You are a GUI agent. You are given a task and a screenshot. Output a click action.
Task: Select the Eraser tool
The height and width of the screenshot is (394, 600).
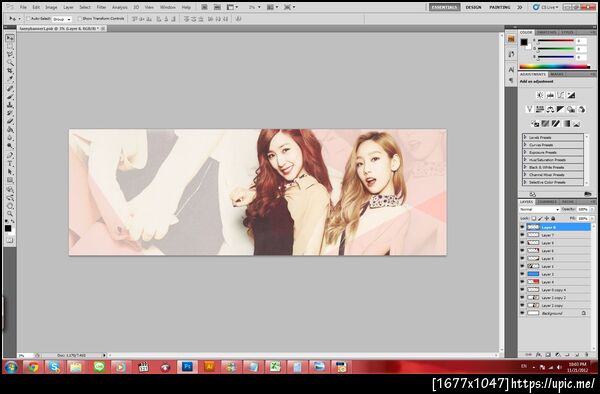tap(10, 122)
